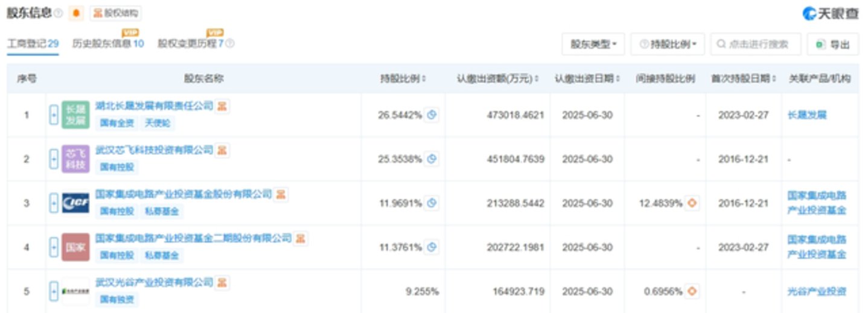
Task: Expand the 湖北长晟发展有限责任公司 row
Action: point(54,115)
